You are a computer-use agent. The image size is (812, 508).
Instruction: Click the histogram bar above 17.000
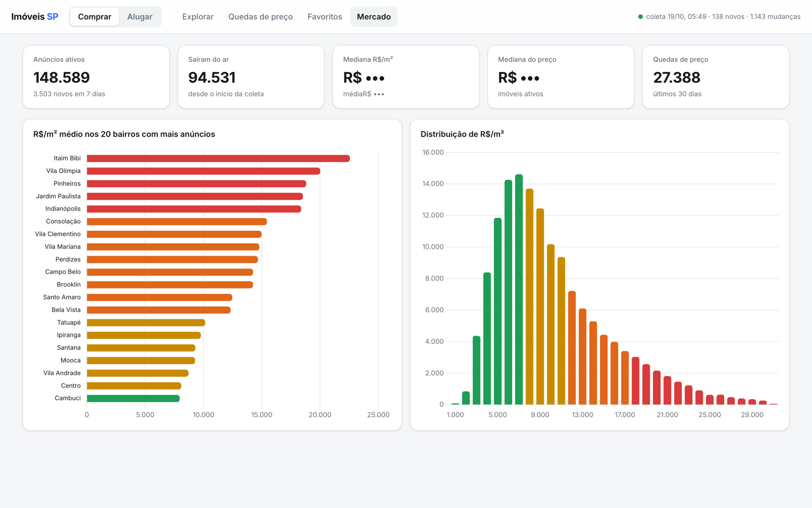(x=625, y=378)
